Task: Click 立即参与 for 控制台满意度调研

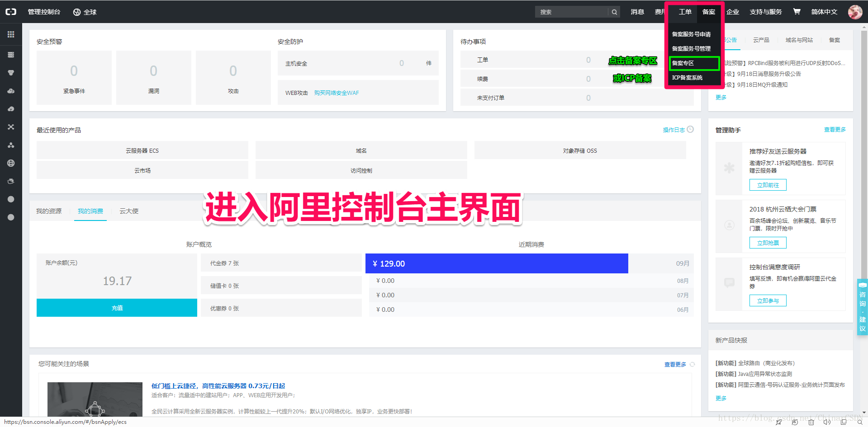Action: (x=768, y=300)
